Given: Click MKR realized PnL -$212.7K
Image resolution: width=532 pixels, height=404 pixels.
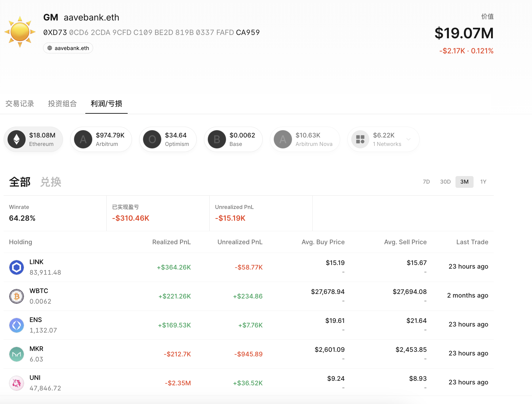Looking at the screenshot, I should pyautogui.click(x=177, y=354).
